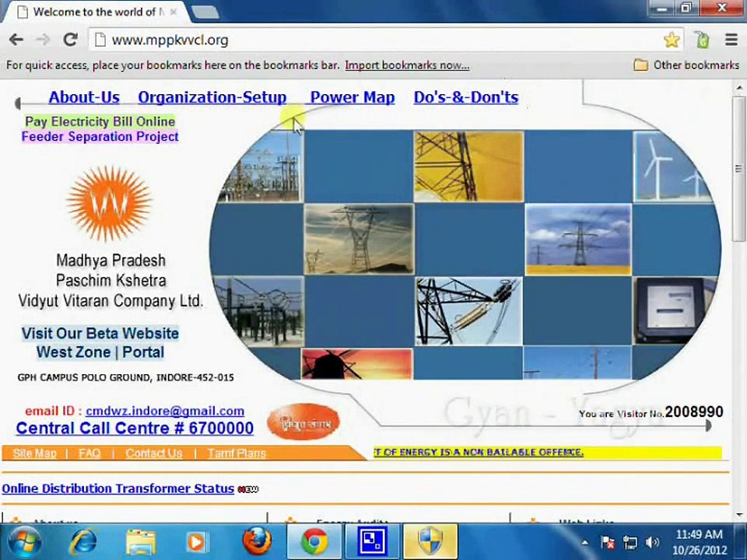Click the tower with cloudy blue sky thumbnail

578,240
